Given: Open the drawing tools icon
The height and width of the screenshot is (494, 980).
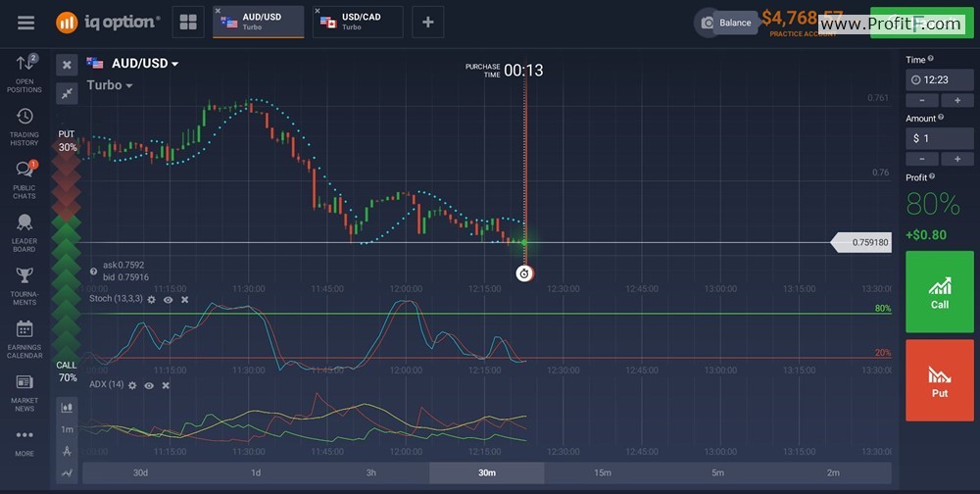Looking at the screenshot, I should 67,452.
